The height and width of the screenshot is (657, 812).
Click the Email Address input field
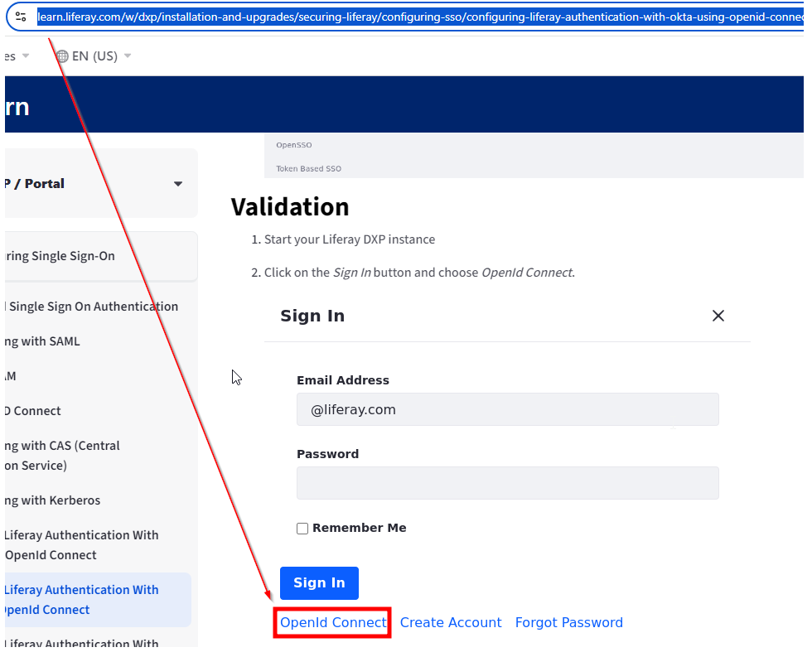(507, 409)
